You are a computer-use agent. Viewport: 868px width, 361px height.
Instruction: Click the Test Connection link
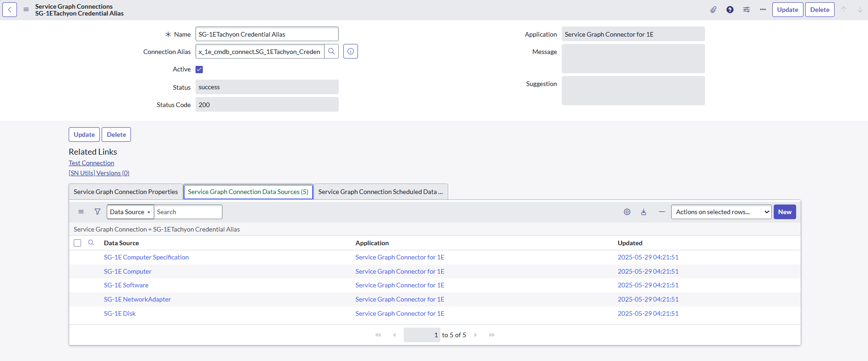[92, 163]
